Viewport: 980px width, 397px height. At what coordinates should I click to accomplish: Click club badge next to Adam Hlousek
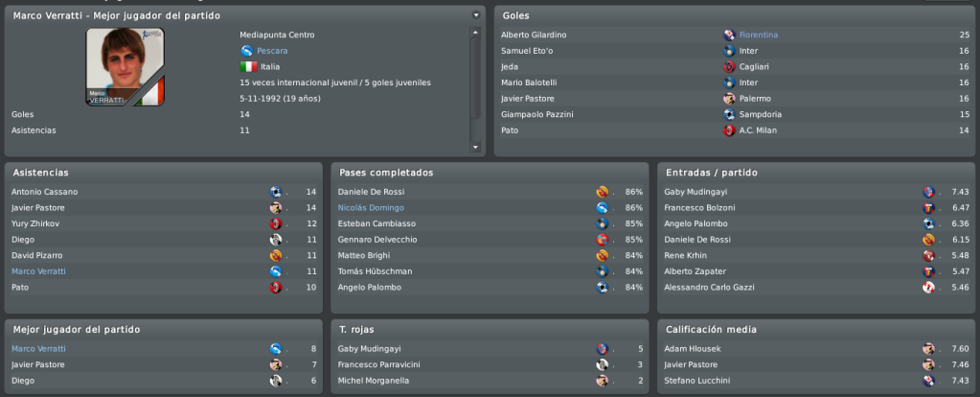tap(929, 349)
